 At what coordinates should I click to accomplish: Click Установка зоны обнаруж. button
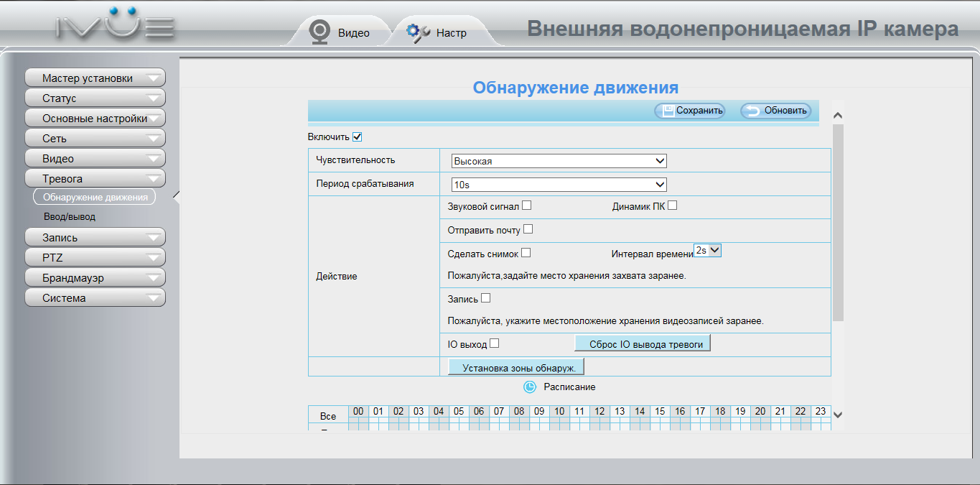click(x=516, y=367)
